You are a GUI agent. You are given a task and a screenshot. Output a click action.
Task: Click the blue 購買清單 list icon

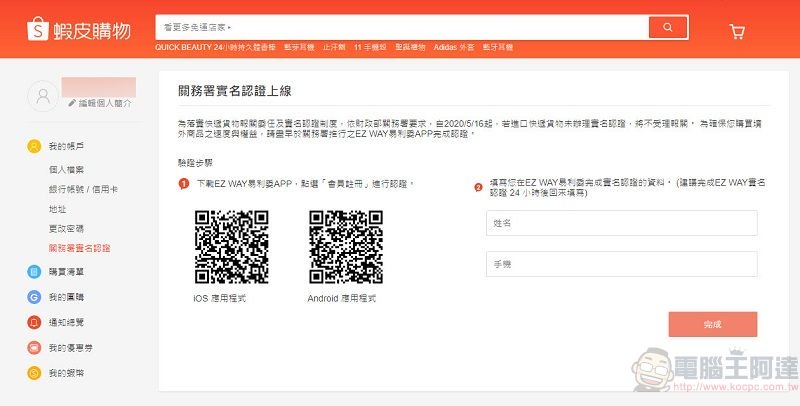coord(34,272)
